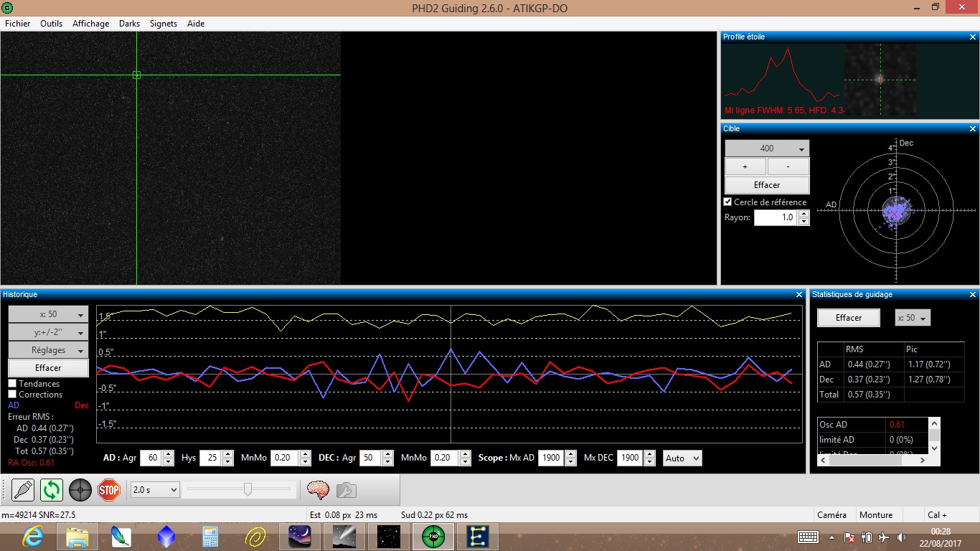
Task: Open File Explorer from the taskbar
Action: point(77,537)
